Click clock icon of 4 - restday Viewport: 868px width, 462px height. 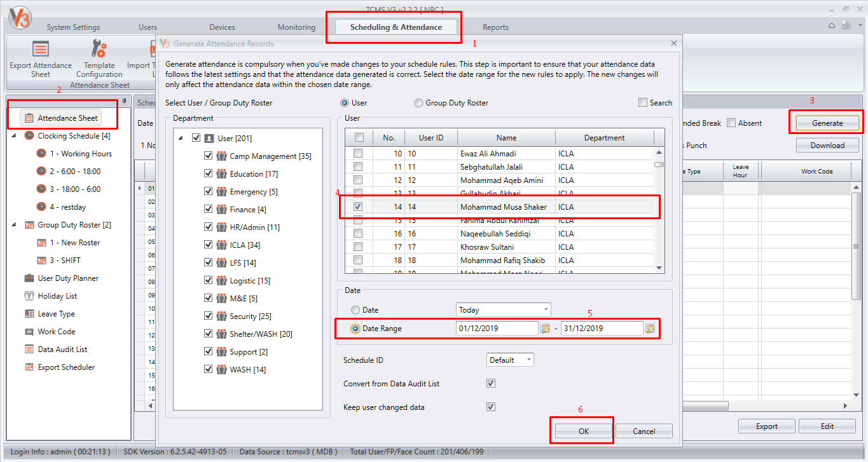[41, 207]
